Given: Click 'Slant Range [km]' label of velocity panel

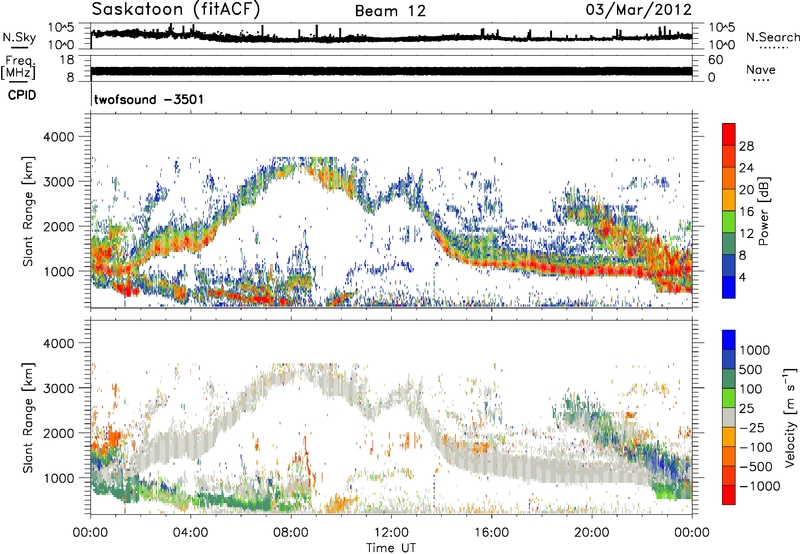Looking at the screenshot, I should 28,417.
